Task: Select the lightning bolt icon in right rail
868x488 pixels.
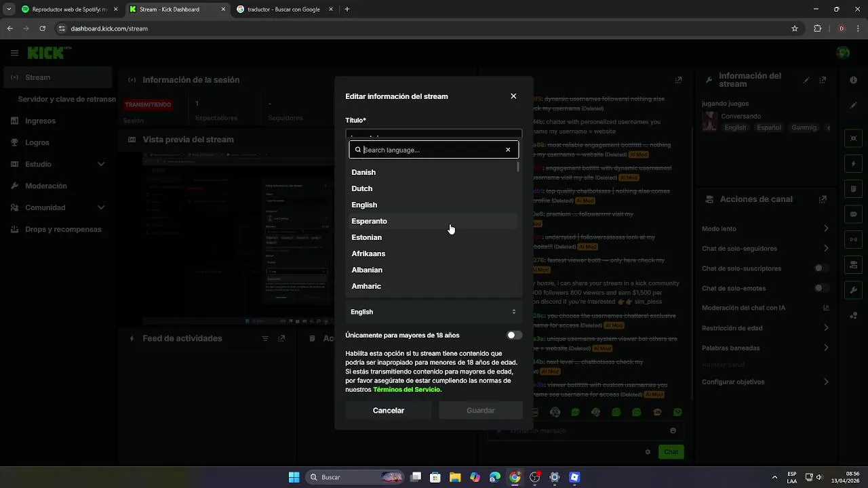Action: (854, 164)
